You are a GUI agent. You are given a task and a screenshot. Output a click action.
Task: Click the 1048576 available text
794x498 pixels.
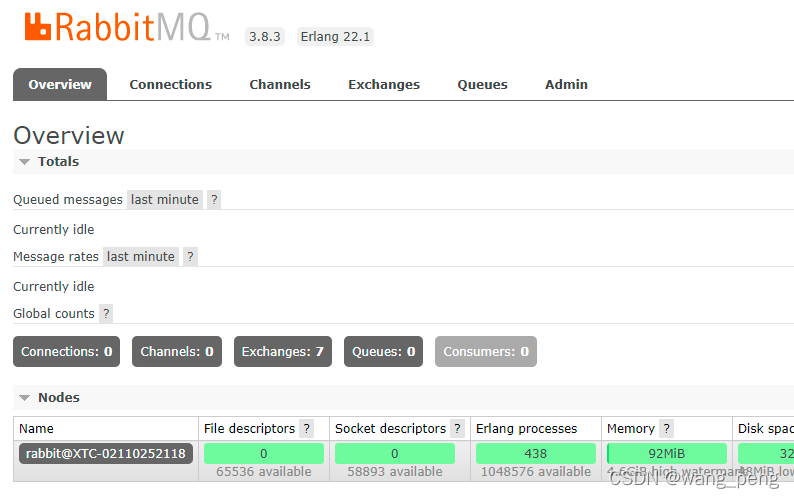(536, 472)
